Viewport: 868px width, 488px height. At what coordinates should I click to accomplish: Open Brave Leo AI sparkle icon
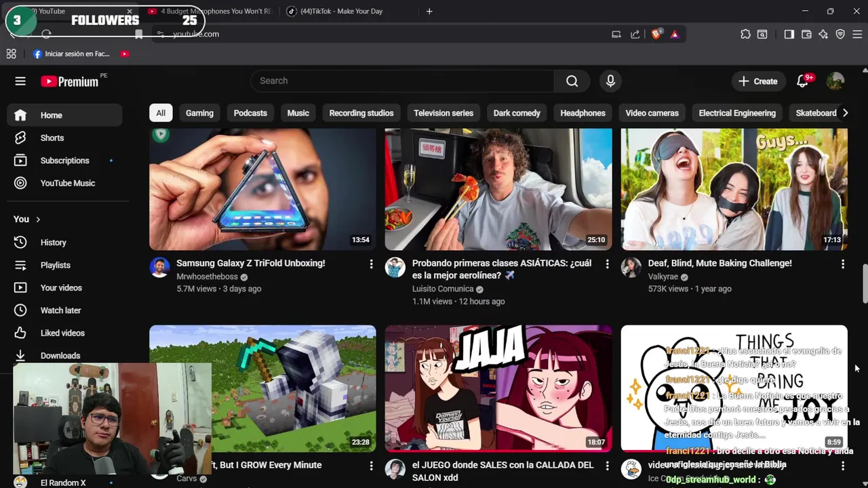[x=823, y=34]
